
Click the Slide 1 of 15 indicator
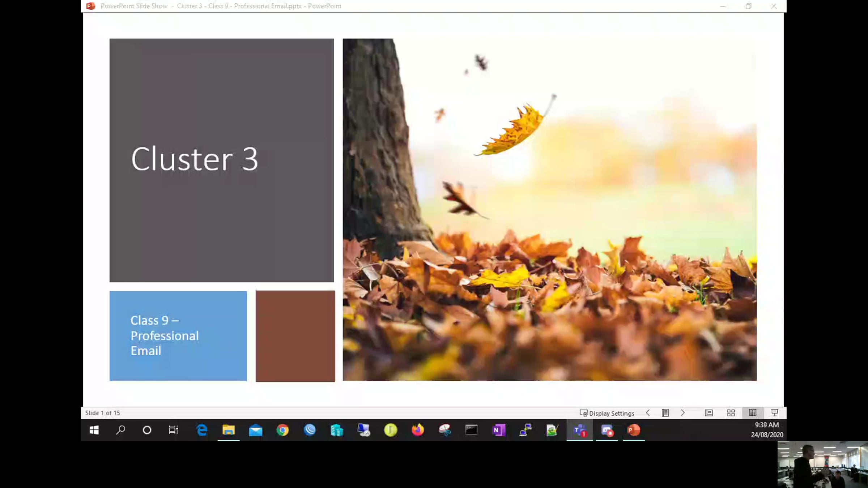click(x=102, y=413)
